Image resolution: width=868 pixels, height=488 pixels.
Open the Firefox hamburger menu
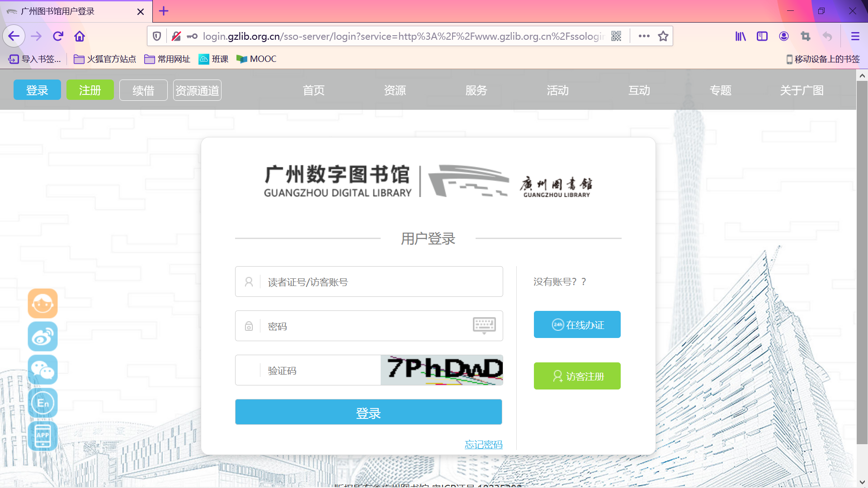point(855,36)
